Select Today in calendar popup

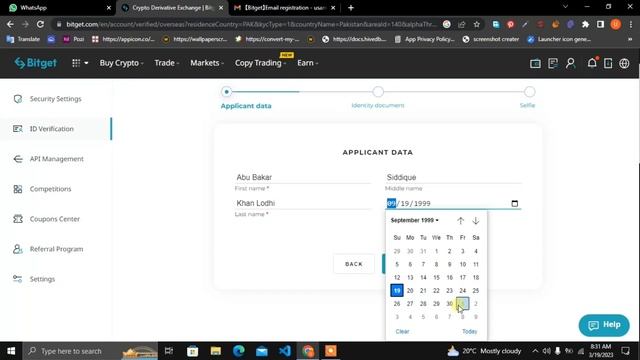pyautogui.click(x=469, y=331)
